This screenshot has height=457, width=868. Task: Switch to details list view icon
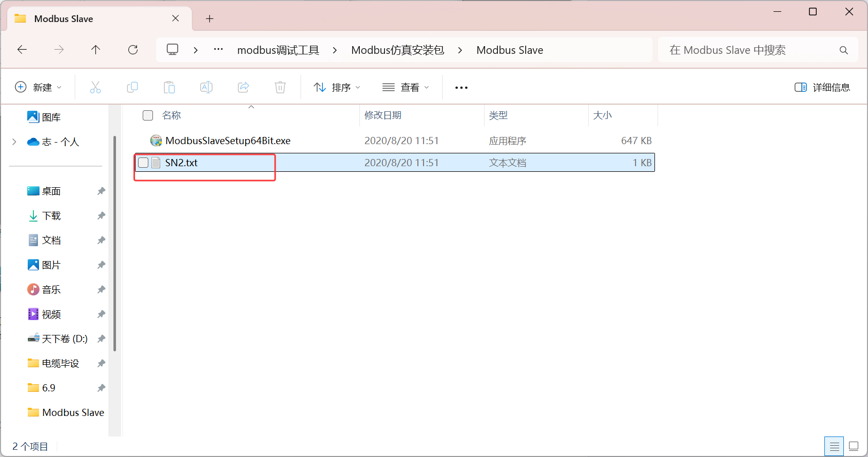835,446
